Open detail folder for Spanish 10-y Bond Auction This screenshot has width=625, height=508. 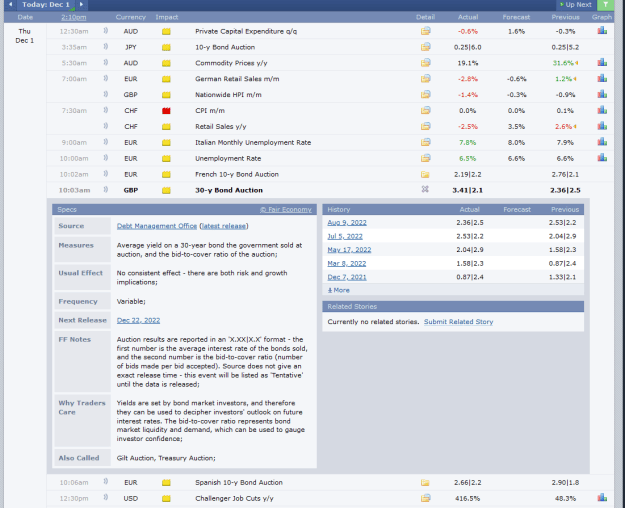click(x=425, y=482)
